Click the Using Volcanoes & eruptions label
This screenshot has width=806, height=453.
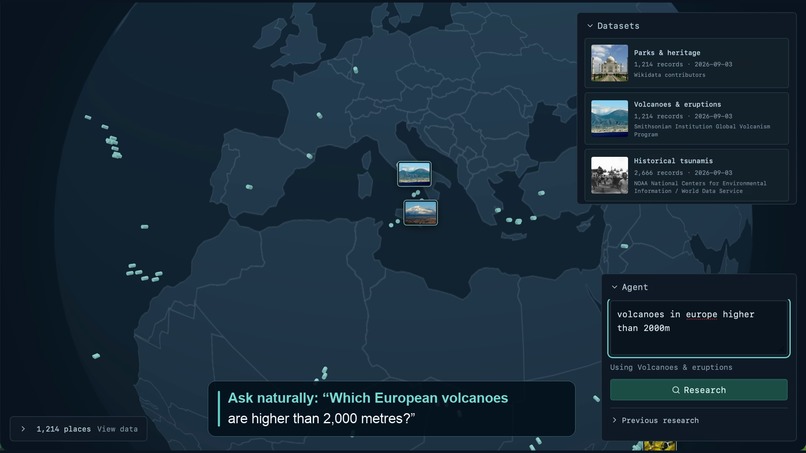671,367
